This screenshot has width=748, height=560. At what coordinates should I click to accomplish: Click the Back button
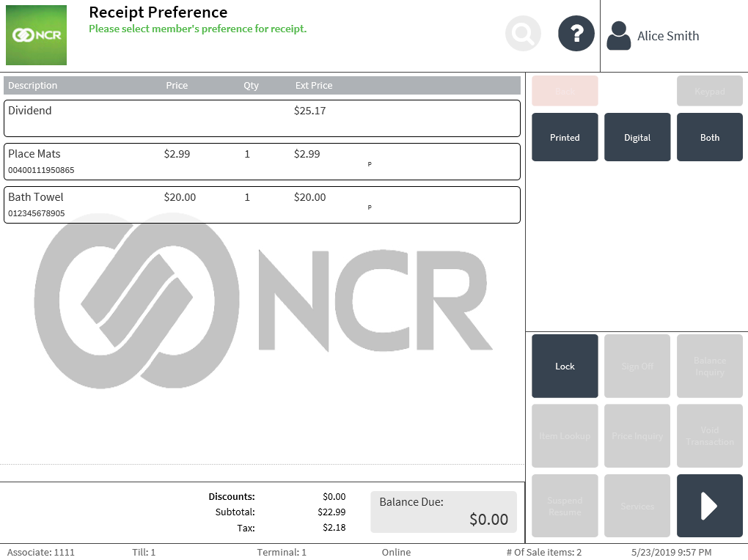pos(565,91)
